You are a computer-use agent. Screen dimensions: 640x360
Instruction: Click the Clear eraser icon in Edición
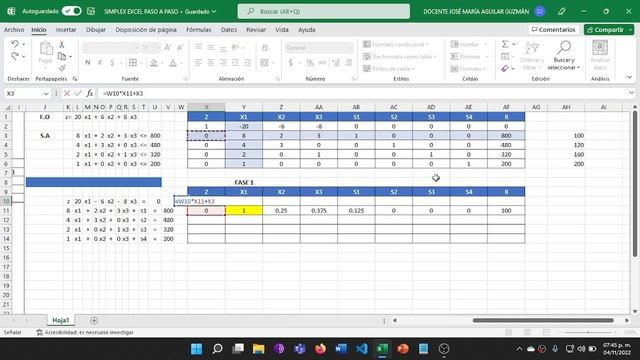pyautogui.click(x=505, y=68)
